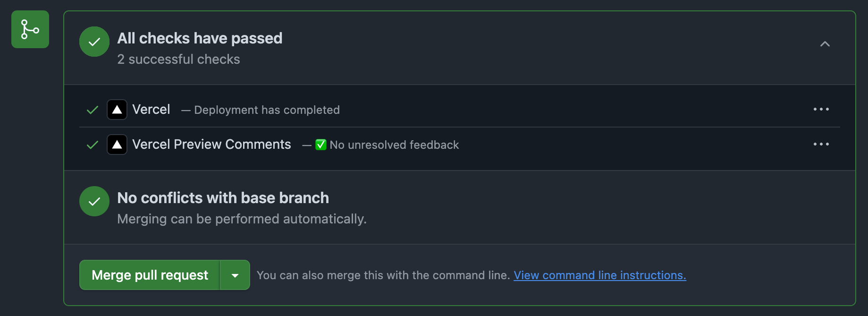Click 'No unresolved feedback' status text
868x316 pixels.
click(394, 145)
